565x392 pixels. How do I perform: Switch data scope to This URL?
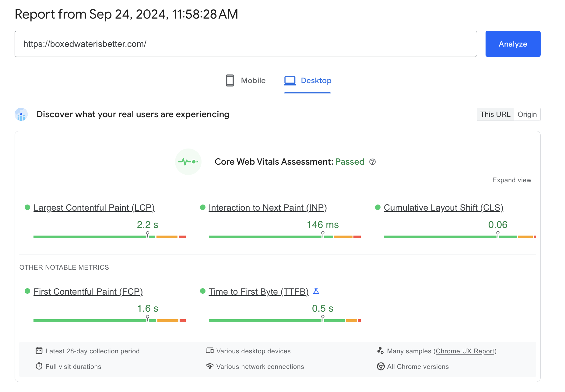coord(495,114)
